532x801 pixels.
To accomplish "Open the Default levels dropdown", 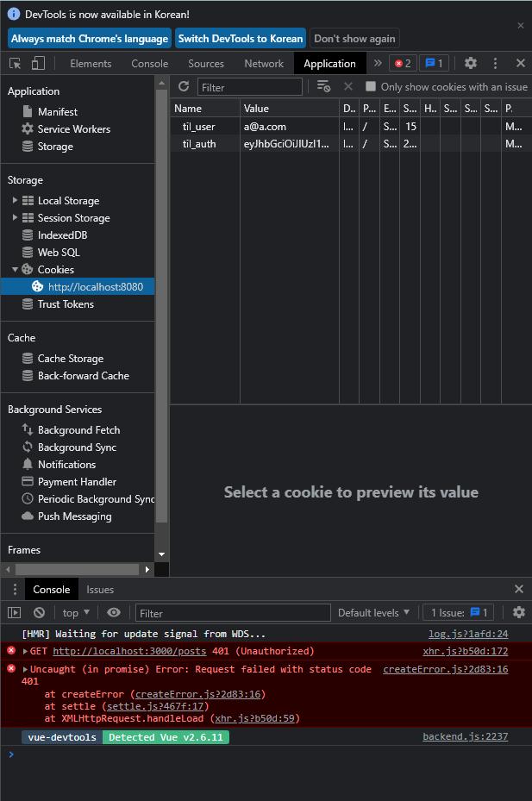I will click(373, 612).
